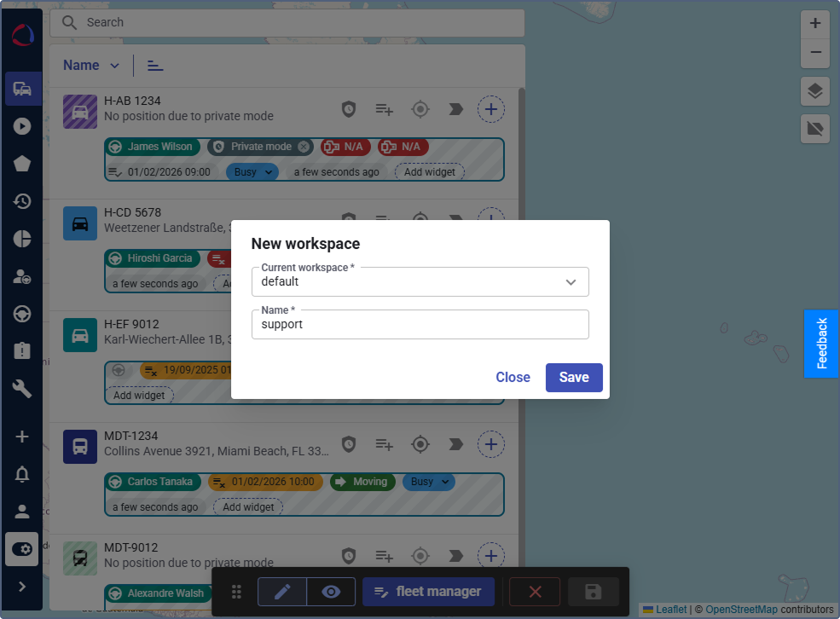The width and height of the screenshot is (840, 619).
Task: Toggle the eye view mode in bottom toolbar
Action: [331, 592]
